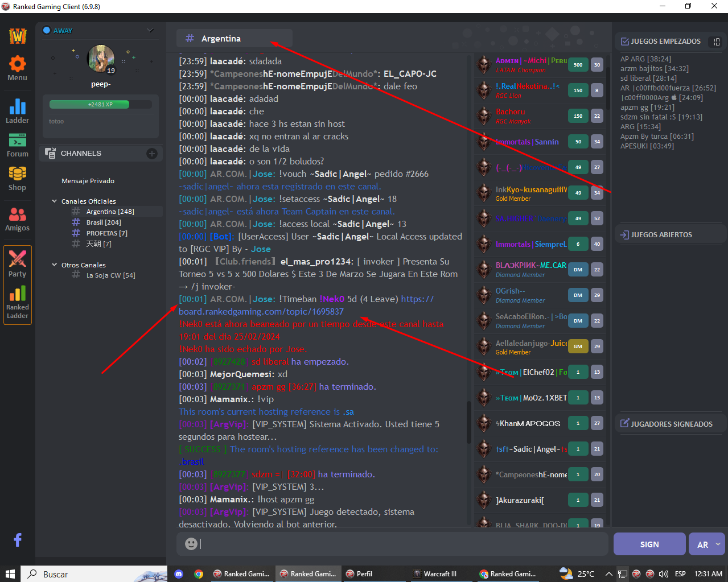Click the SIGN button
This screenshot has height=582, width=728.
(x=649, y=544)
